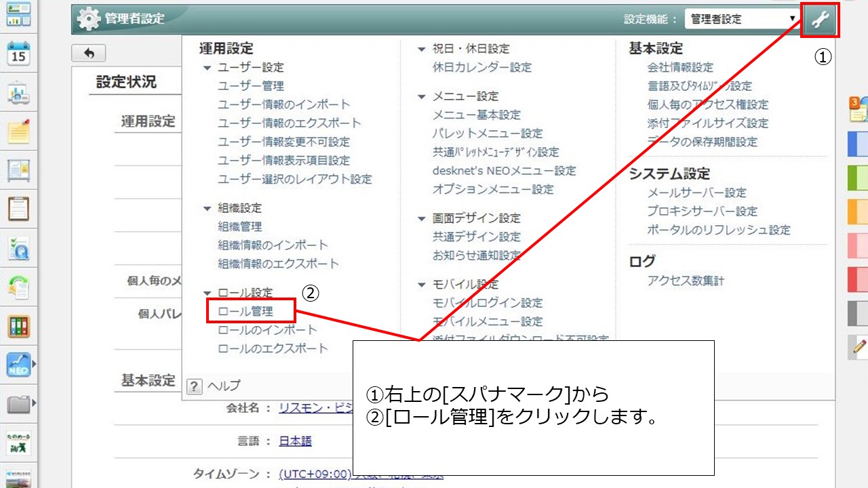Image resolution: width=868 pixels, height=488 pixels.
Task: Open メニュー基本設定
Action: [x=477, y=115]
